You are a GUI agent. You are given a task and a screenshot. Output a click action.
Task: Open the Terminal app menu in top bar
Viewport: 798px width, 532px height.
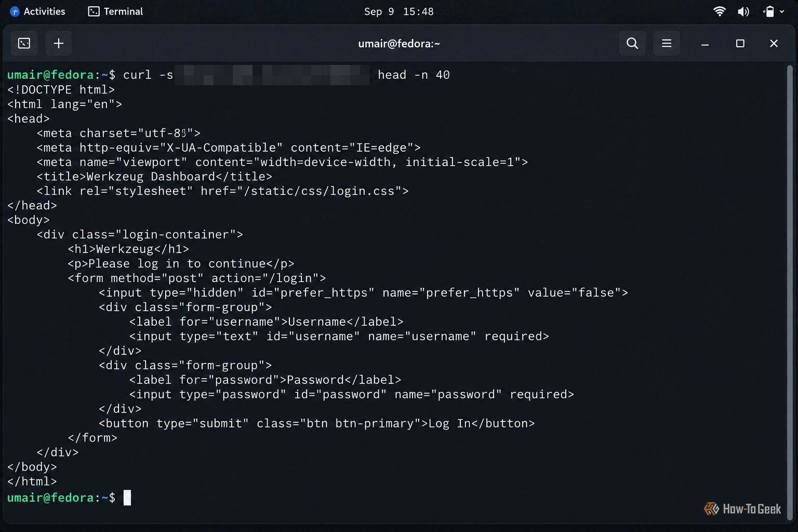point(115,11)
